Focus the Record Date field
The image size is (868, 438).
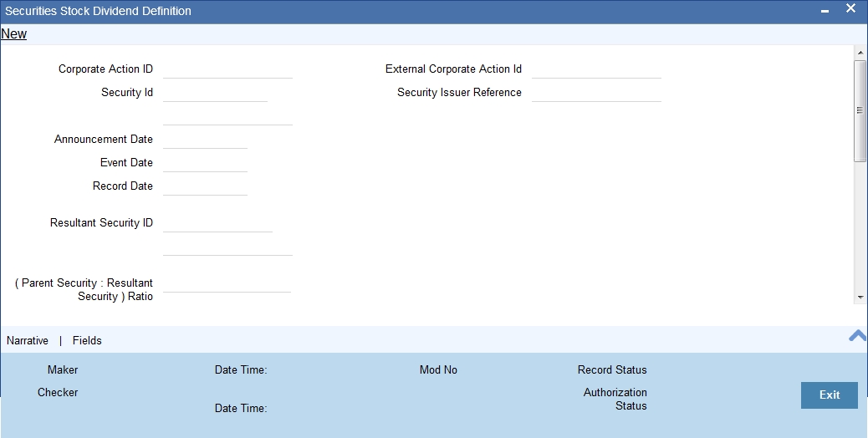pos(205,186)
